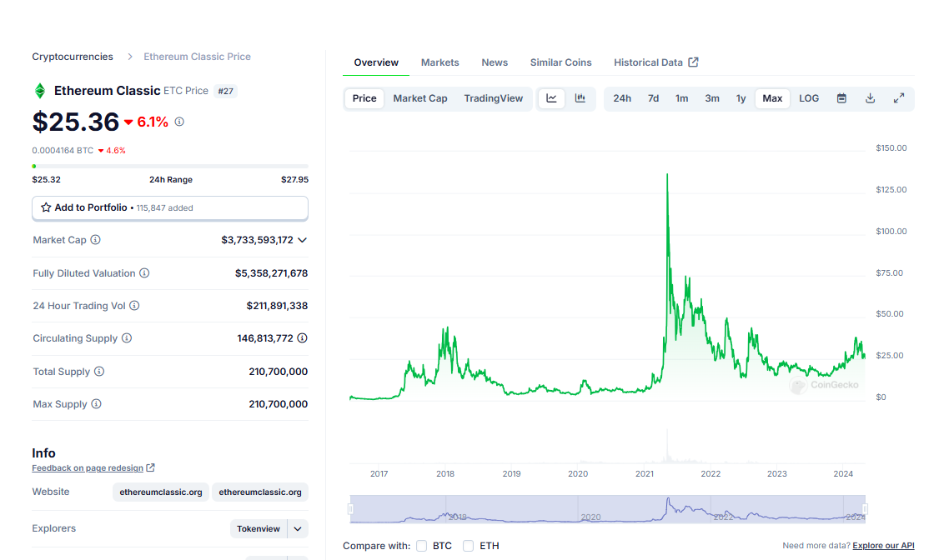Open the News tab
The width and height of the screenshot is (944, 560).
click(x=495, y=62)
